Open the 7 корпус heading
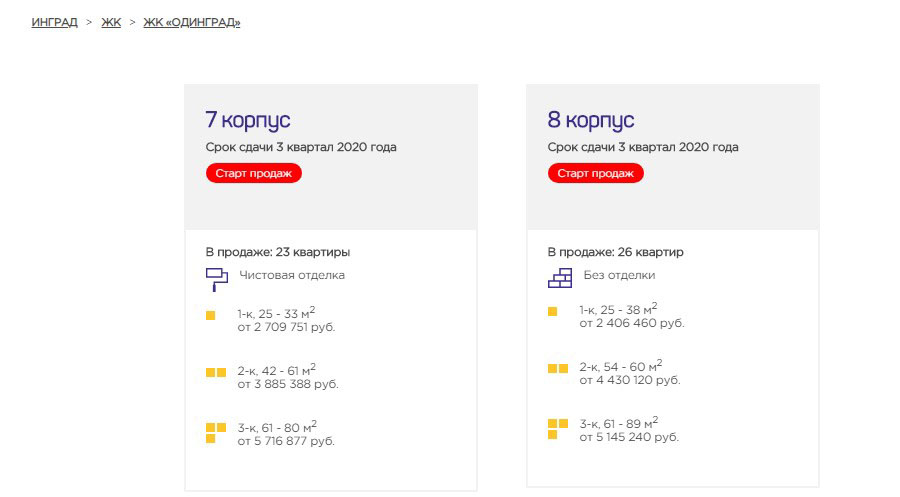900x497 pixels. coord(248,120)
